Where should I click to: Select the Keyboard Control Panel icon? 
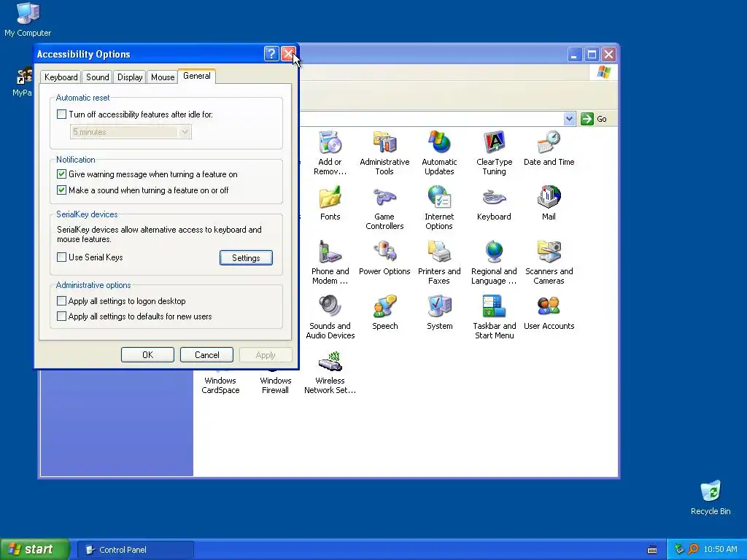(x=494, y=203)
